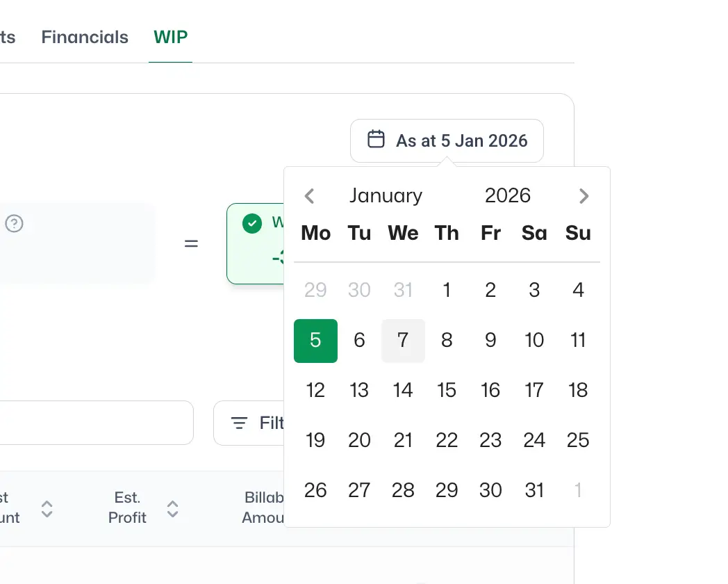Select December 29 greyed-out date
728x584 pixels.
pos(315,291)
